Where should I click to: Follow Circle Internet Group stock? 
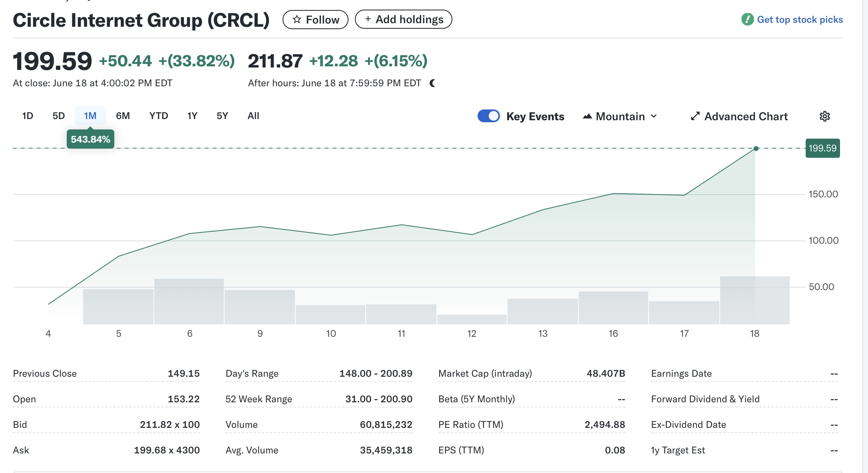pos(315,20)
